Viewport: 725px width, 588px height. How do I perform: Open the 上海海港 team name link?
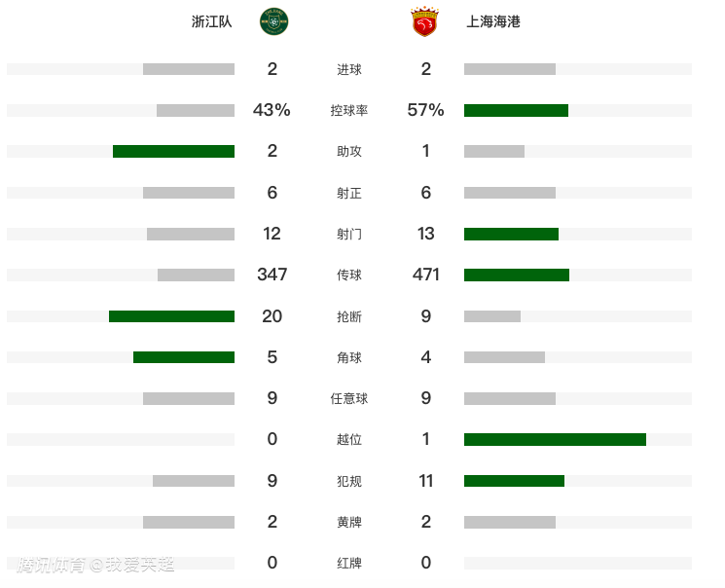click(x=493, y=21)
